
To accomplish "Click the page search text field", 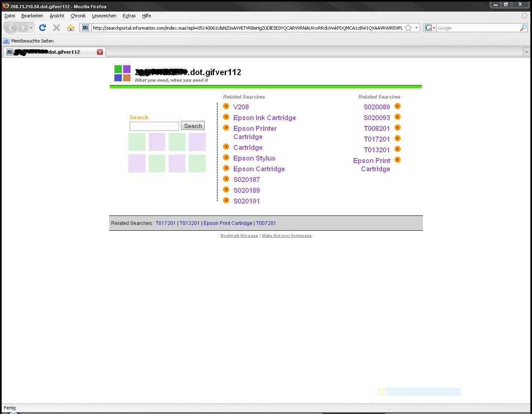I will [x=154, y=126].
